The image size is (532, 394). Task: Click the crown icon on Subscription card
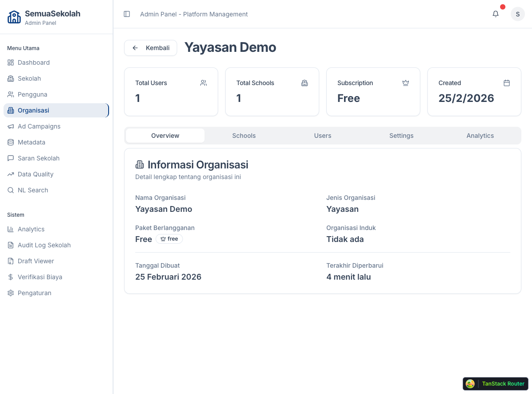tap(405, 83)
